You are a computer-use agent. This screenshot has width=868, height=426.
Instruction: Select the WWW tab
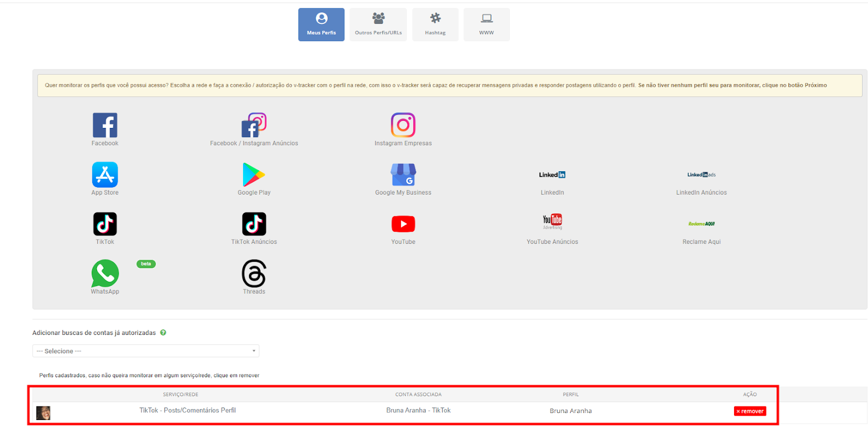(487, 24)
